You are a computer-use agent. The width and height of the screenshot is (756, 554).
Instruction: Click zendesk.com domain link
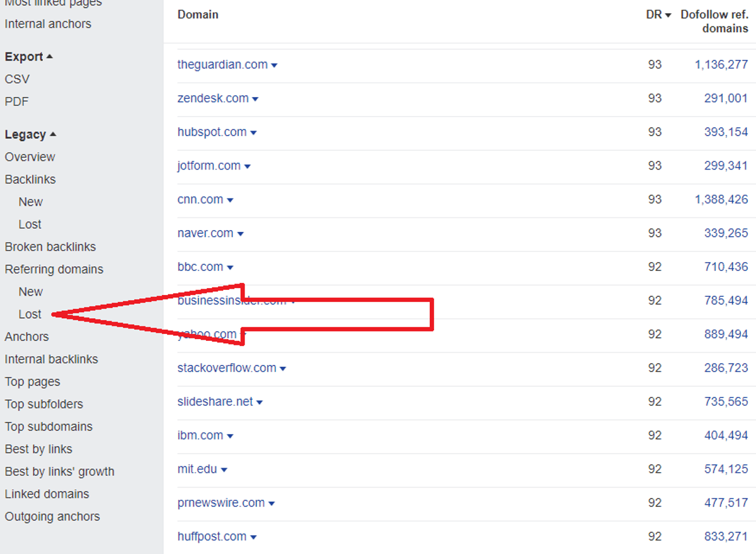click(x=213, y=98)
